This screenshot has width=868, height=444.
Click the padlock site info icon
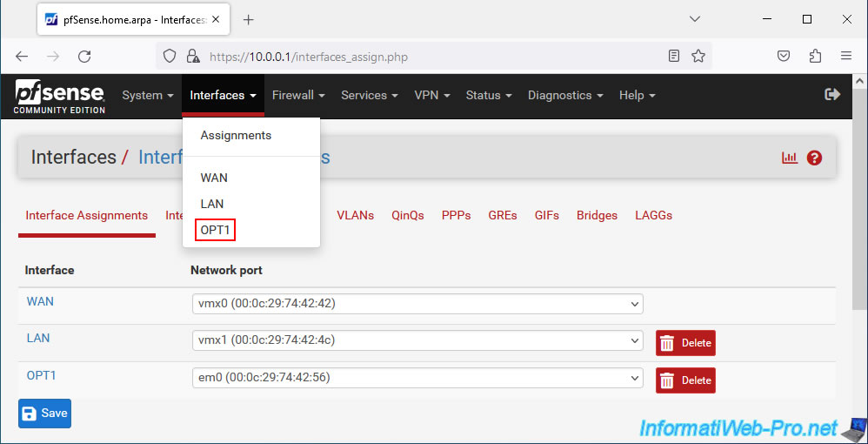[192, 56]
